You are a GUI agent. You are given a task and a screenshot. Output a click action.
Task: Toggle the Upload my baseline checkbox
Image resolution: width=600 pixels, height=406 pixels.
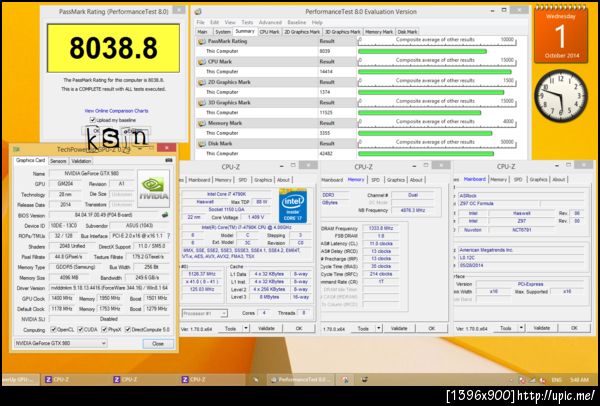(90, 120)
